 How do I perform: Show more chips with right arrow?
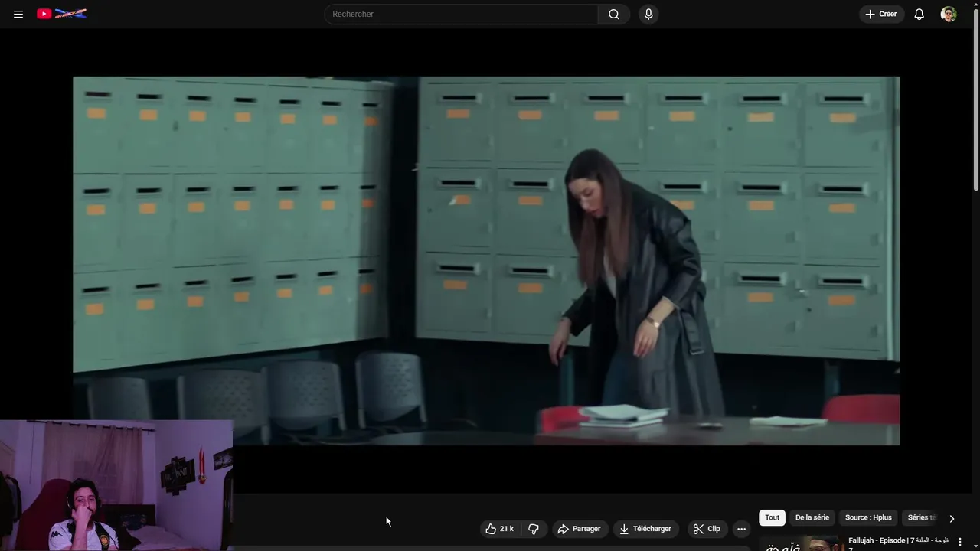pyautogui.click(x=952, y=518)
